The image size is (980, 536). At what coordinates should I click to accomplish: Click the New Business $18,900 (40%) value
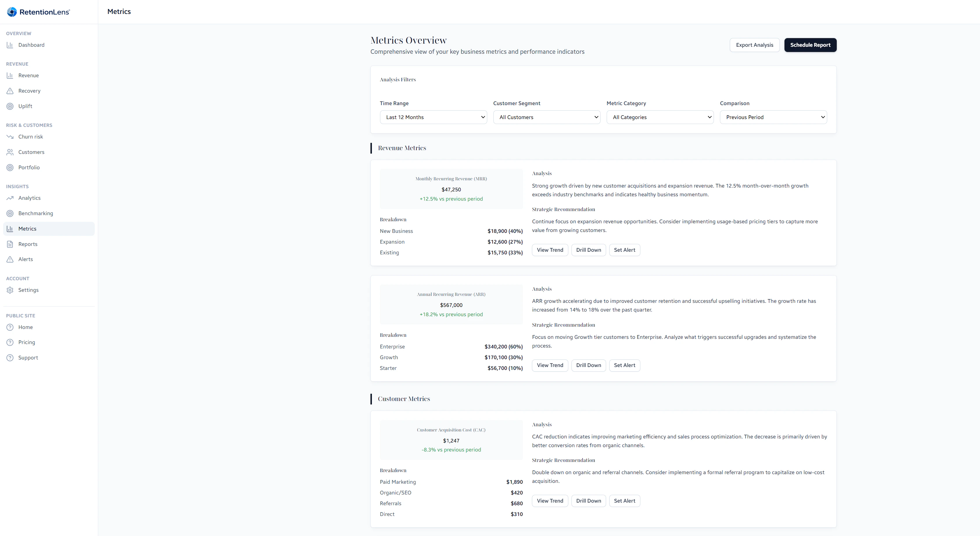tap(505, 231)
